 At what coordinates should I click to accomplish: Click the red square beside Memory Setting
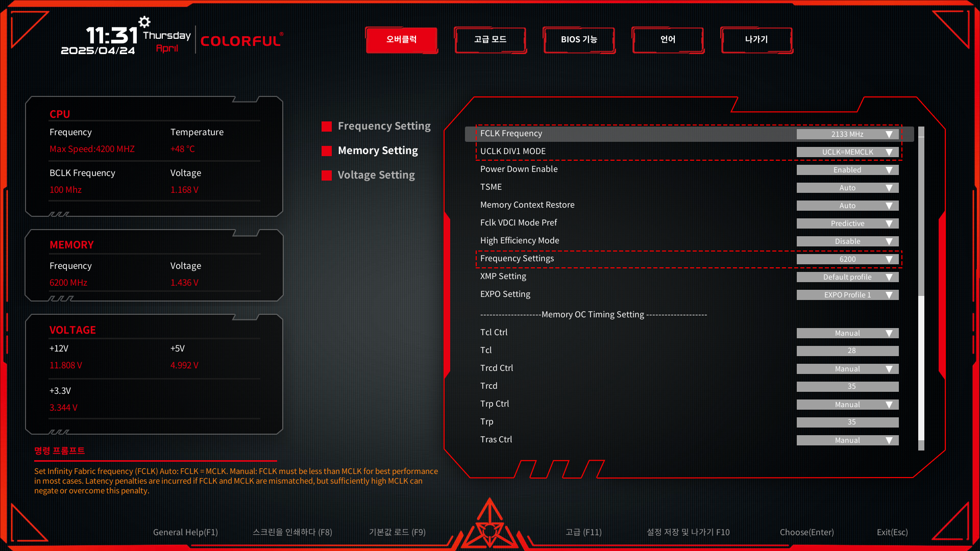point(327,151)
